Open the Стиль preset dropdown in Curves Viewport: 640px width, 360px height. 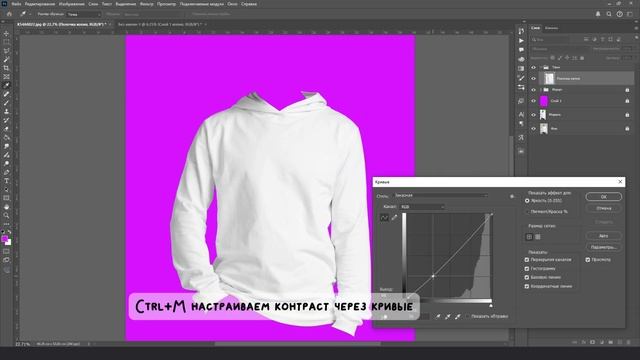tap(440, 196)
